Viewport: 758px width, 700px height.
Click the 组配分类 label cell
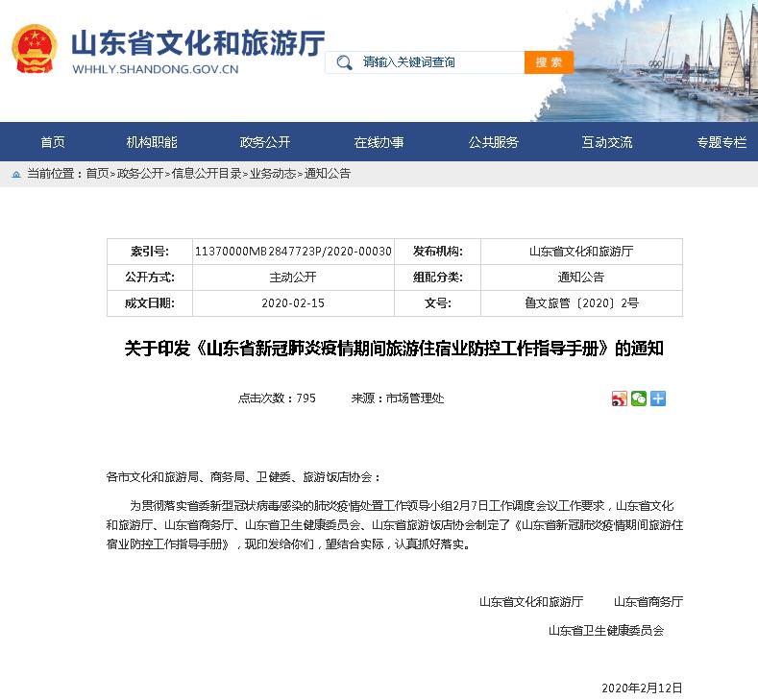click(x=437, y=278)
